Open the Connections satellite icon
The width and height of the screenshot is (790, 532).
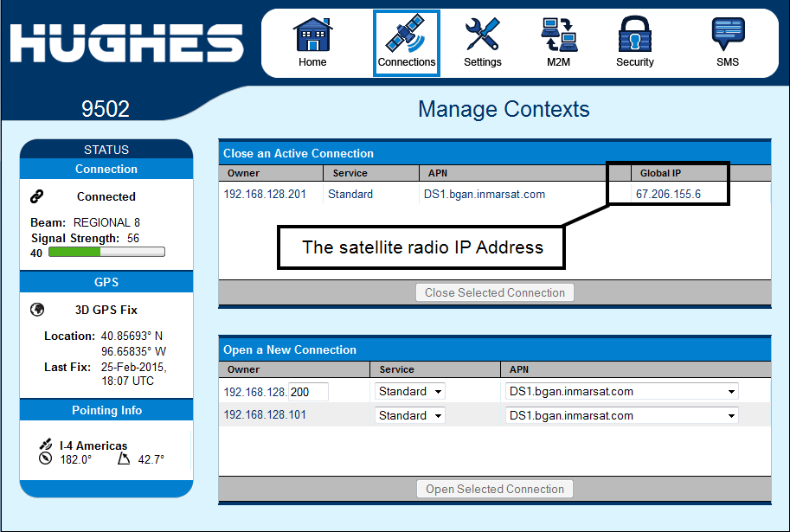406,36
